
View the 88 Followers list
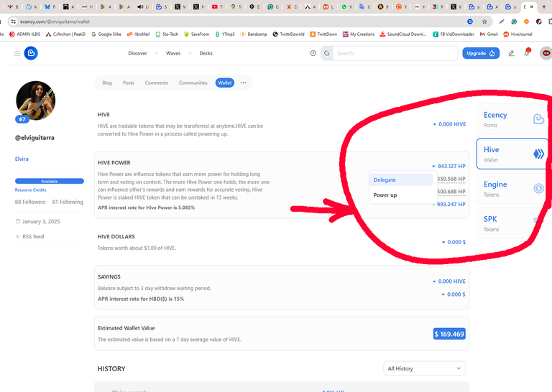(30, 202)
